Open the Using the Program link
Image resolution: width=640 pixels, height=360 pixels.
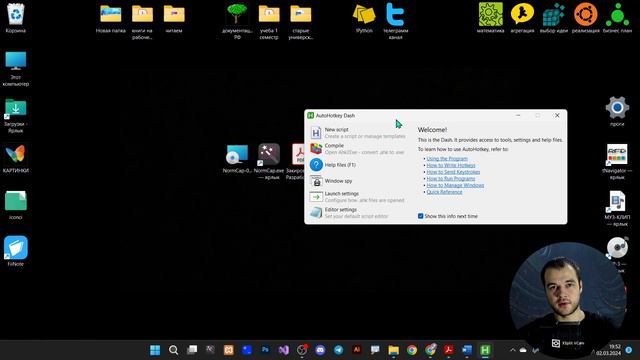447,159
